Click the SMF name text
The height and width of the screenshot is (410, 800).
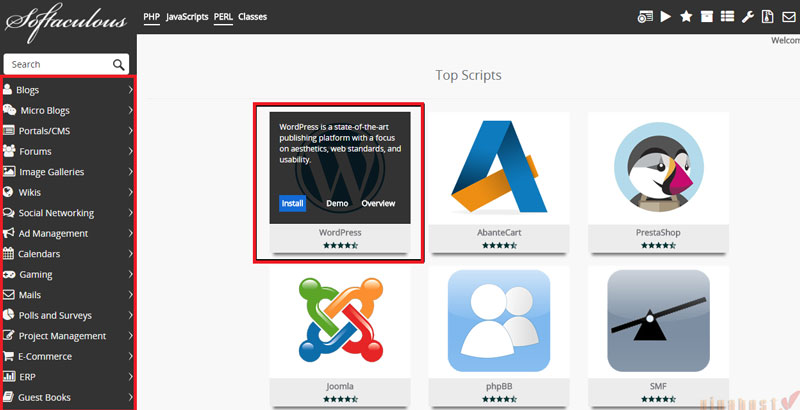pyautogui.click(x=658, y=386)
